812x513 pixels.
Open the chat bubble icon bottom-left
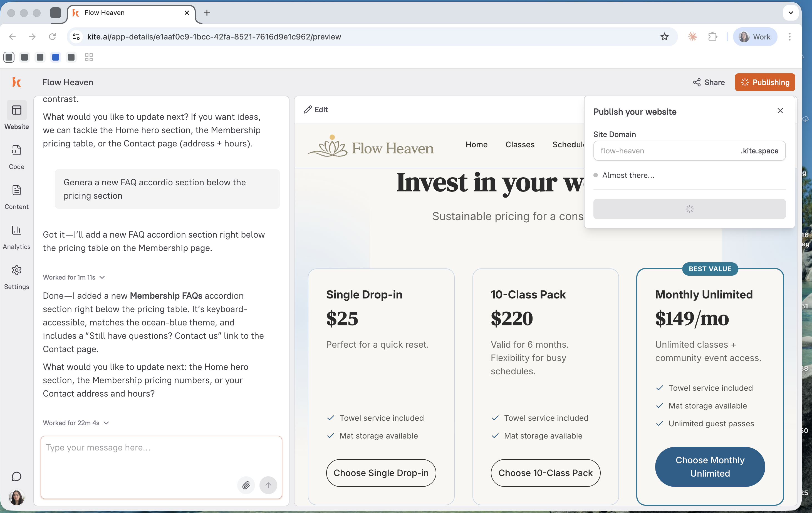(16, 477)
